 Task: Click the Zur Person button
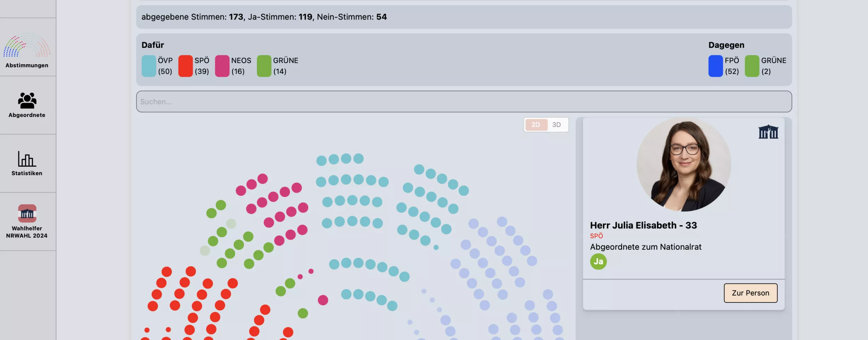pyautogui.click(x=750, y=293)
